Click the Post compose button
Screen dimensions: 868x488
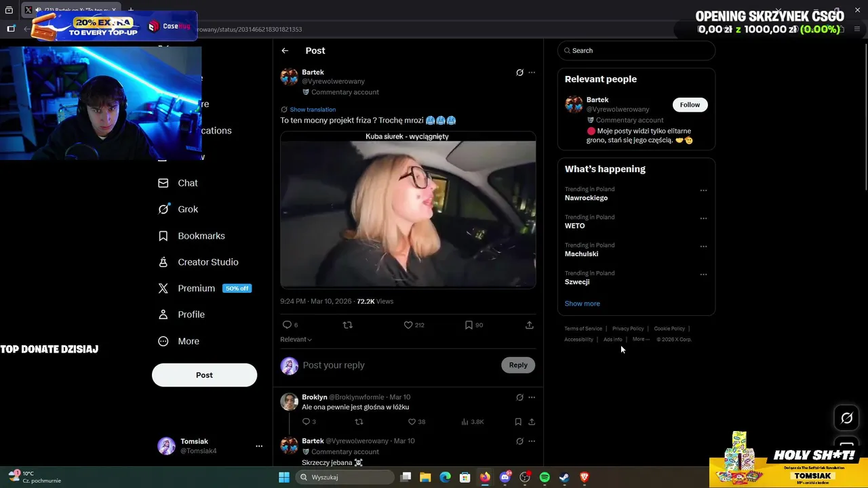(204, 375)
